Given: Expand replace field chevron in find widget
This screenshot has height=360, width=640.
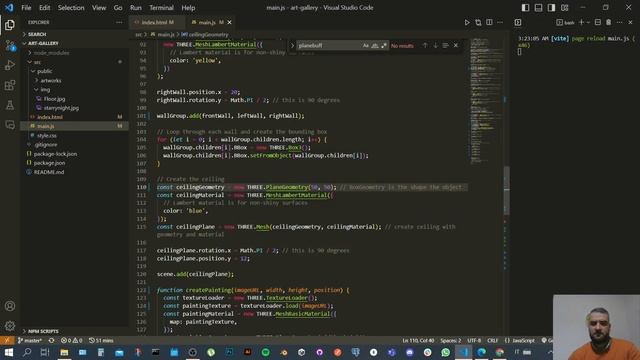Looking at the screenshot, I should click(x=292, y=46).
